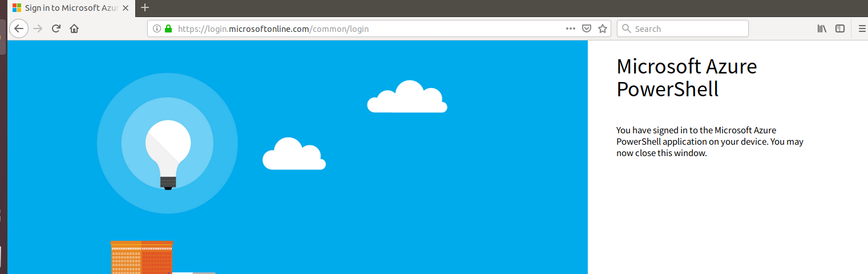Bookmark this page with the star icon
The height and width of the screenshot is (274, 868).
click(602, 28)
